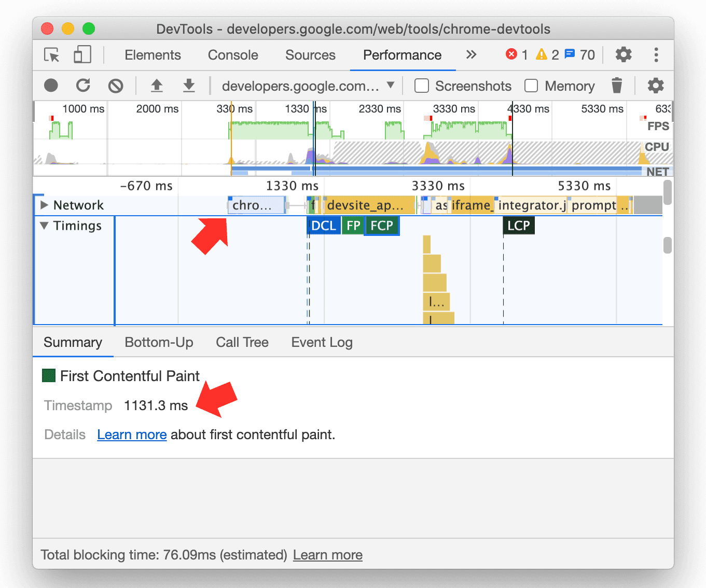Open the developers.google.com page dropdown
The width and height of the screenshot is (706, 588).
(390, 86)
